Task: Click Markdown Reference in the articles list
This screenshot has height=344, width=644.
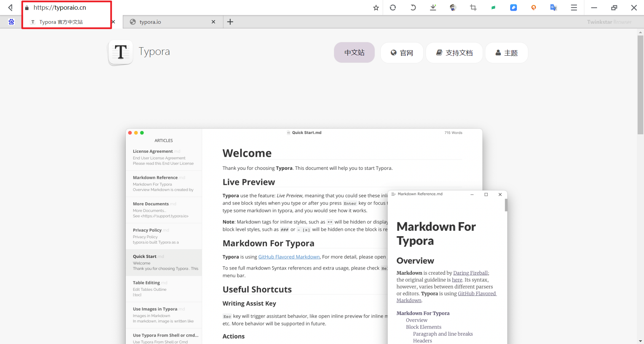Action: [164, 184]
